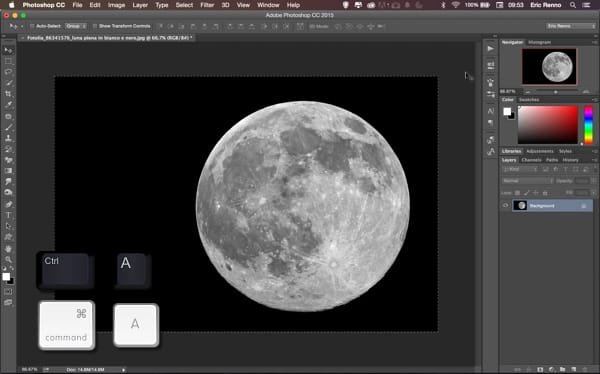Select the Clone Stamp tool
Screen dimensions: 600x374
[8, 138]
